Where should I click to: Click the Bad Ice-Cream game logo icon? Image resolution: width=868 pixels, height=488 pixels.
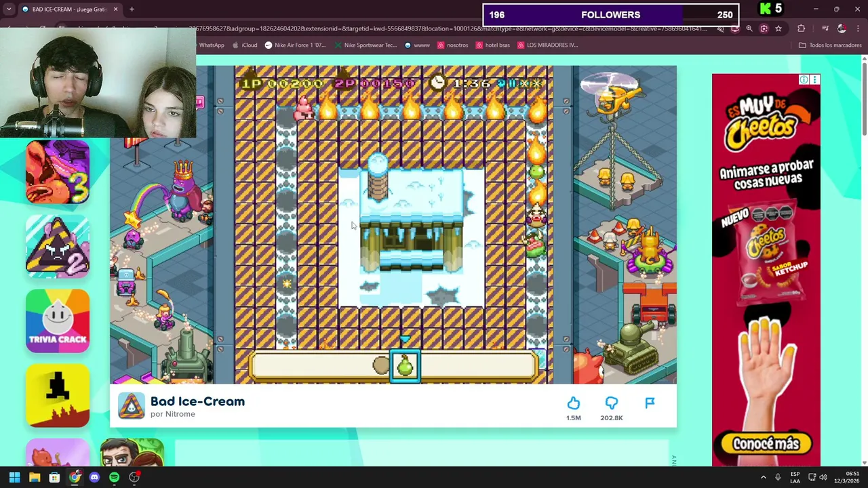(x=132, y=406)
